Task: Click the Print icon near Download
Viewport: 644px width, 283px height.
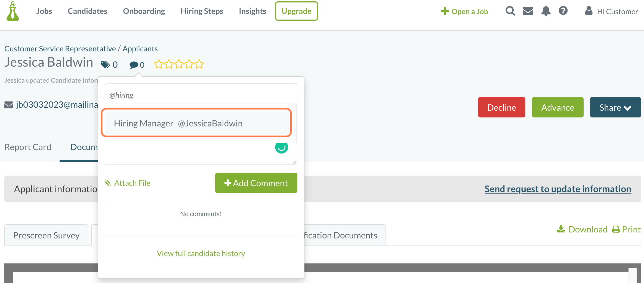Action: pos(616,229)
